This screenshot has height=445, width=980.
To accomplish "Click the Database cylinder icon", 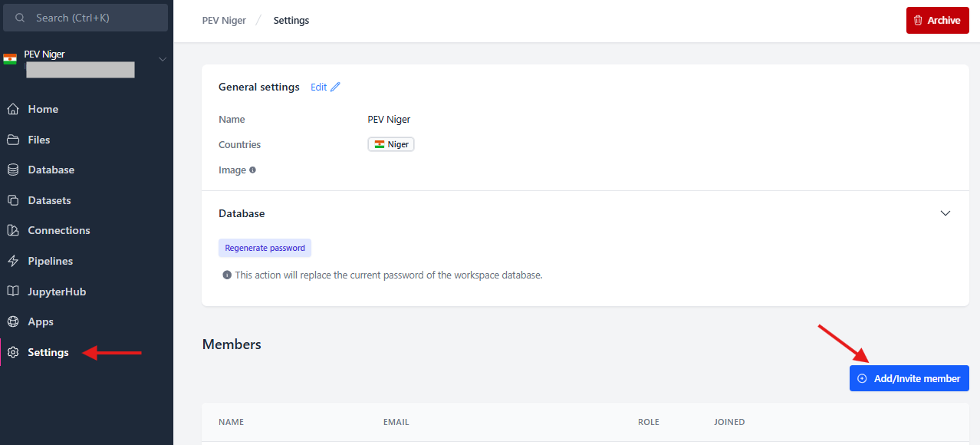I will pyautogui.click(x=13, y=170).
